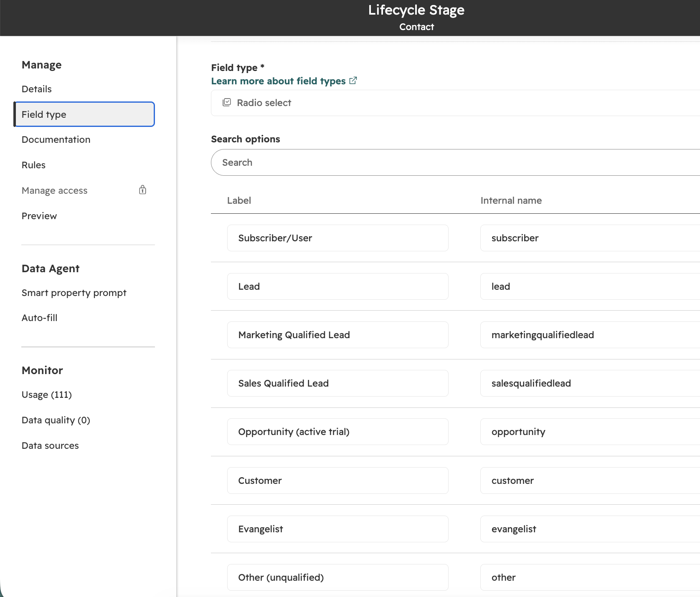
Task: Click the Lifecycle Stage title
Action: click(416, 10)
